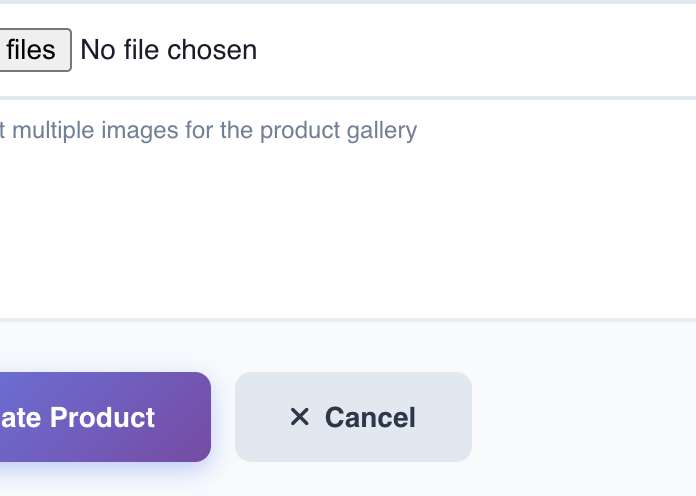Click the 'files' label on upload button
Image resolution: width=696 pixels, height=496 pixels.
[x=31, y=50]
